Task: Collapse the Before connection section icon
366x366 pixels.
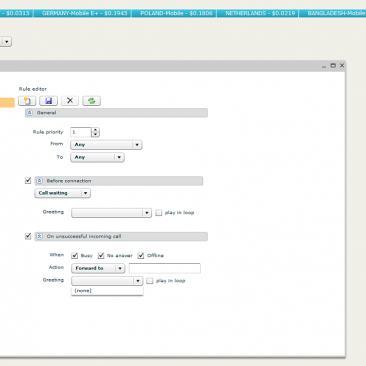Action: click(39, 181)
